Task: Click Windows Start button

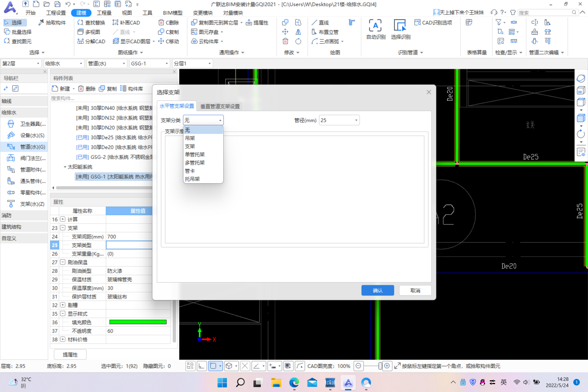Action: point(222,382)
